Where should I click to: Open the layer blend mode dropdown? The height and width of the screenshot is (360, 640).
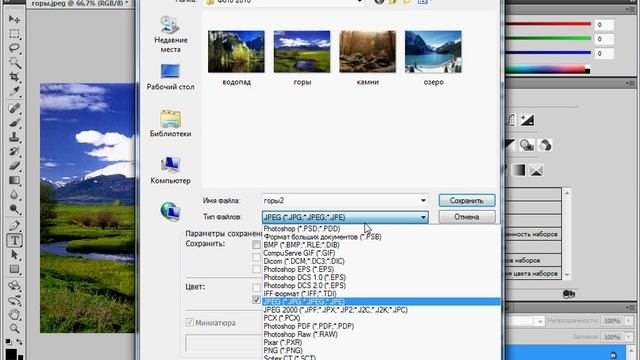click(540, 321)
